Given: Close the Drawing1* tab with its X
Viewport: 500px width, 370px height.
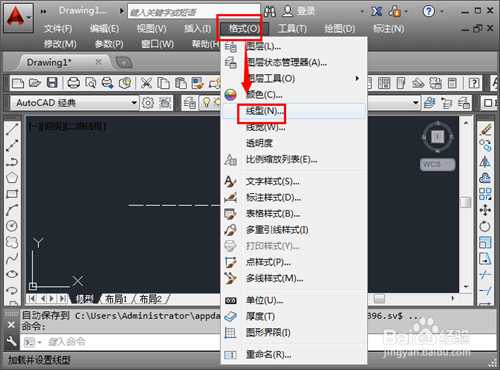Looking at the screenshot, I should pos(99,62).
